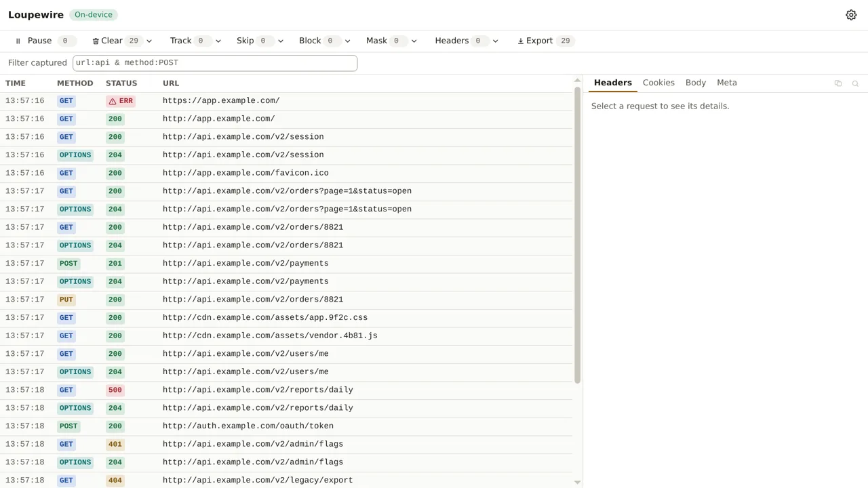
Task: Select the OPTIONS reports/daily request
Action: click(x=286, y=408)
